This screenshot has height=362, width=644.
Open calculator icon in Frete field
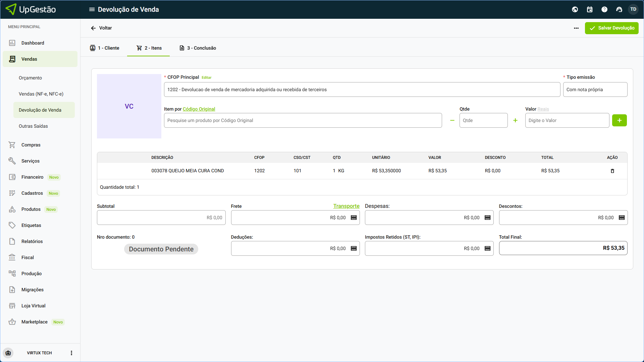pos(354,218)
